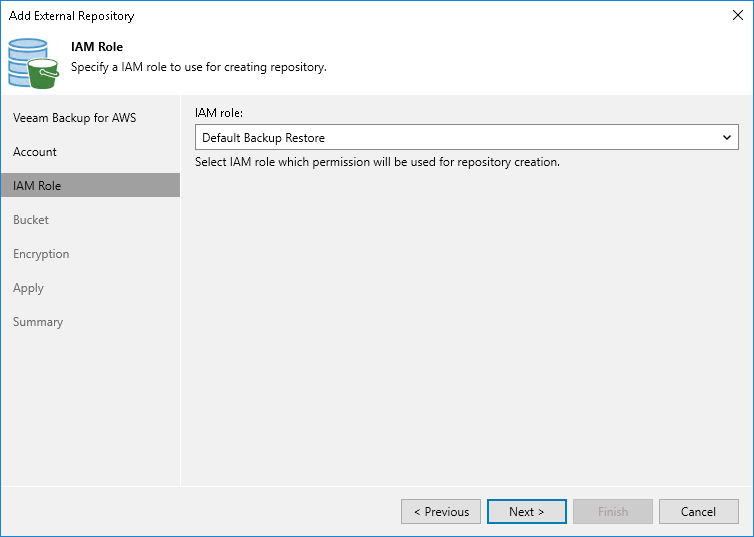Image resolution: width=754 pixels, height=537 pixels.
Task: Click the Finish button
Action: pyautogui.click(x=613, y=512)
